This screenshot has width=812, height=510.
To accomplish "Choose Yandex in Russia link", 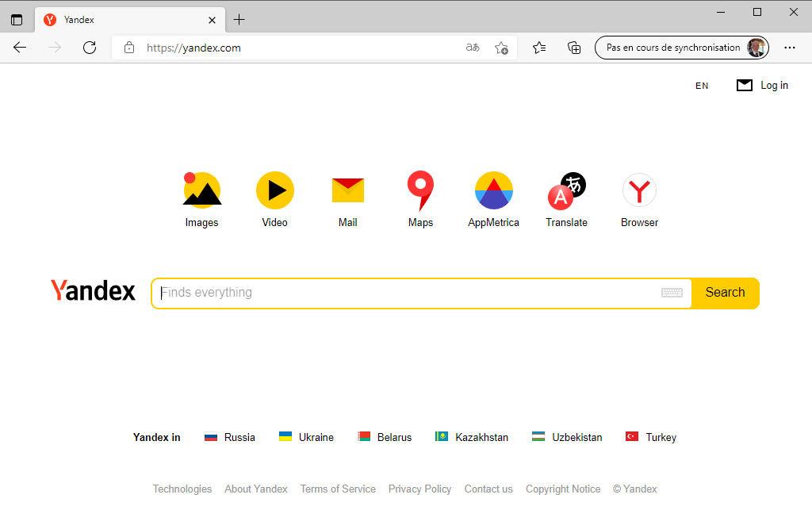I will 239,437.
